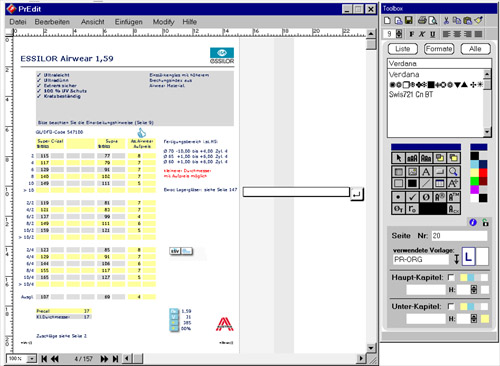Click the Formate button
The height and width of the screenshot is (366, 500).
coord(439,49)
